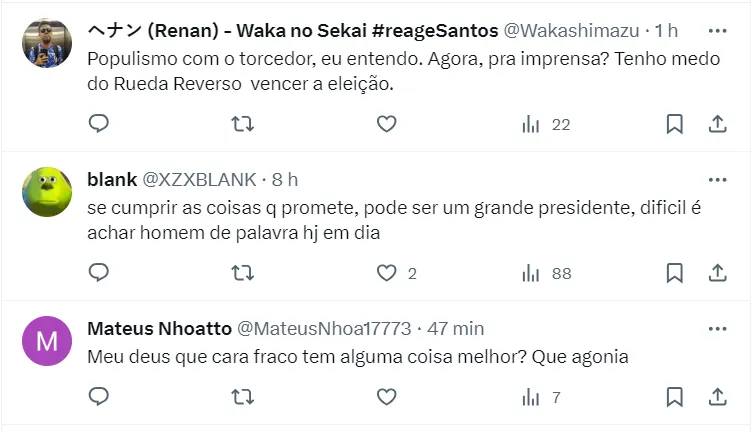Like the tweet about Rueda Reverso
This screenshot has height=433, width=752.
click(x=387, y=124)
